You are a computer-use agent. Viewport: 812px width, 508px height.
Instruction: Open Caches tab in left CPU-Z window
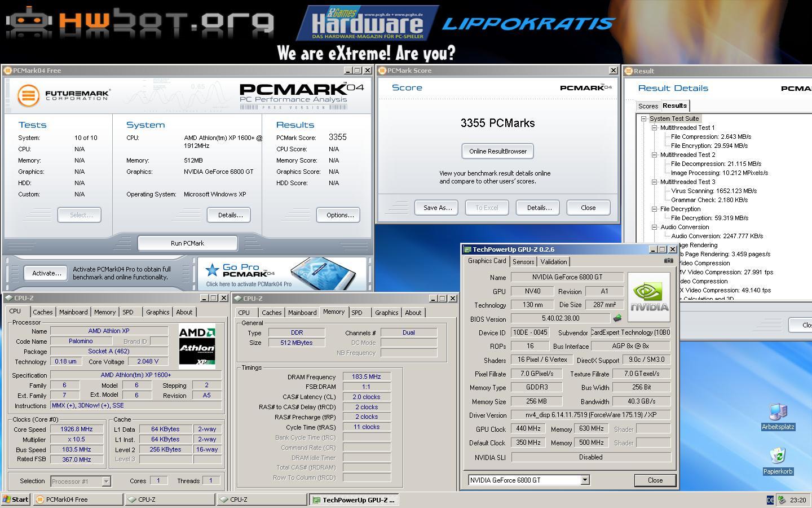point(42,312)
